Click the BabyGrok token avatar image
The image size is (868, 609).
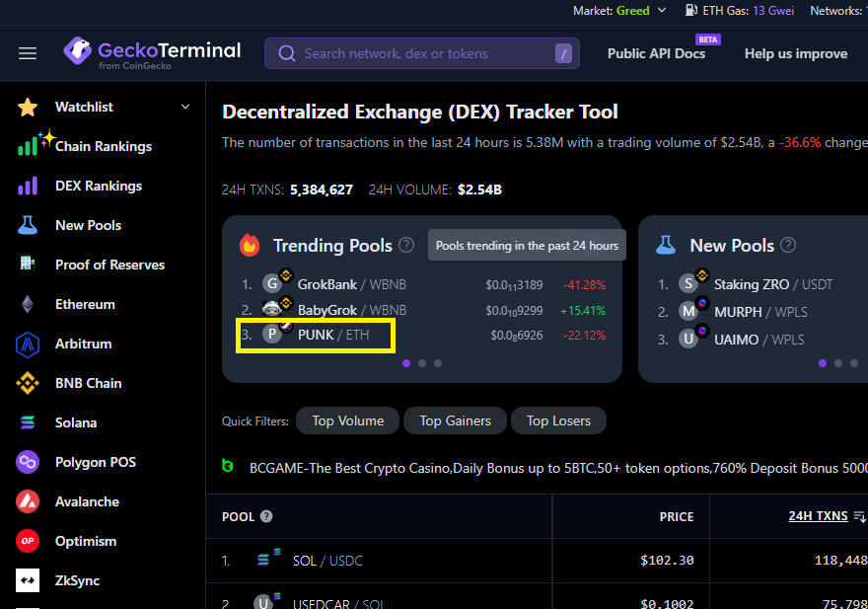tap(272, 309)
